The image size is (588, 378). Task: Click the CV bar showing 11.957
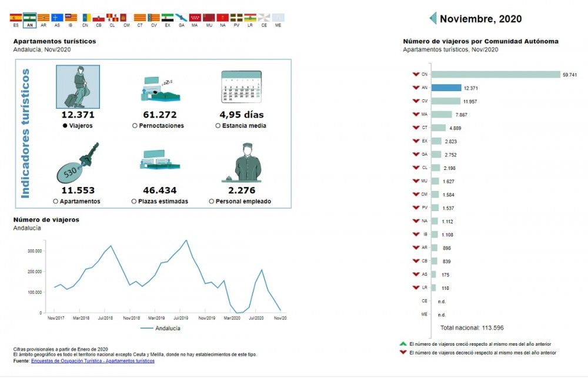(x=446, y=101)
